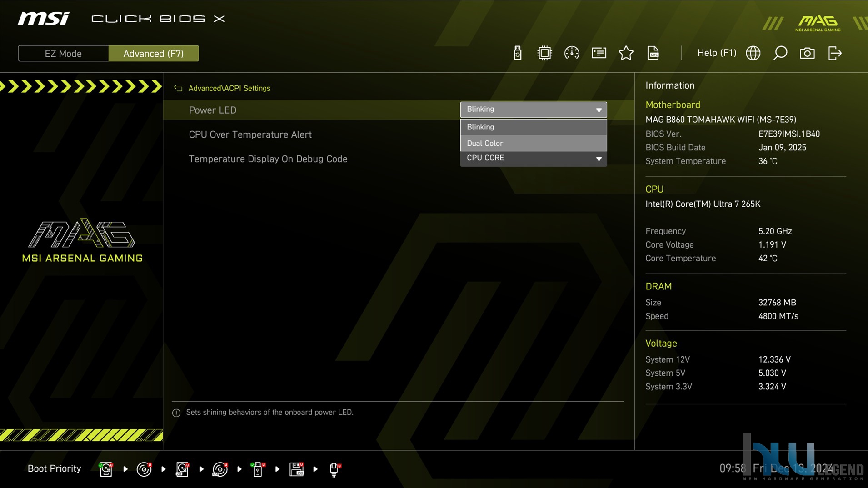Click Core Temperature value 42 °C
Image resolution: width=868 pixels, height=488 pixels.
(x=768, y=259)
